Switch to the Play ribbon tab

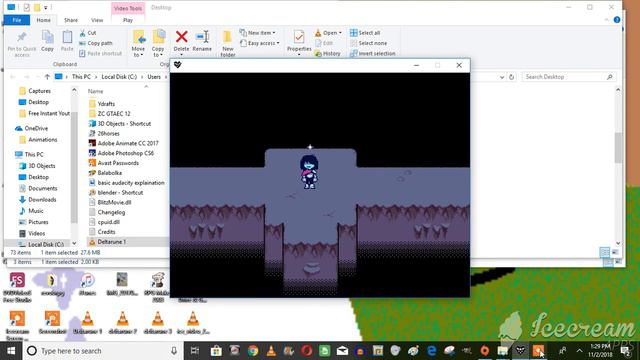pyautogui.click(x=128, y=20)
